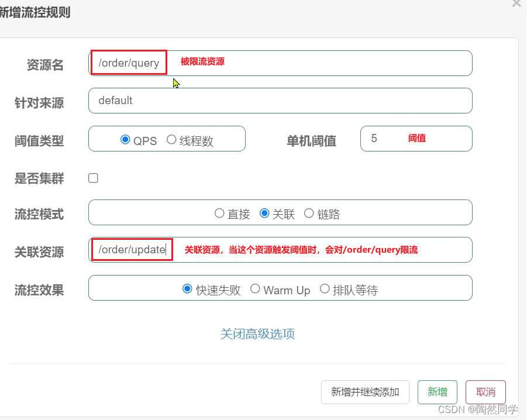Select 排队等待 flow control effect

click(x=325, y=289)
